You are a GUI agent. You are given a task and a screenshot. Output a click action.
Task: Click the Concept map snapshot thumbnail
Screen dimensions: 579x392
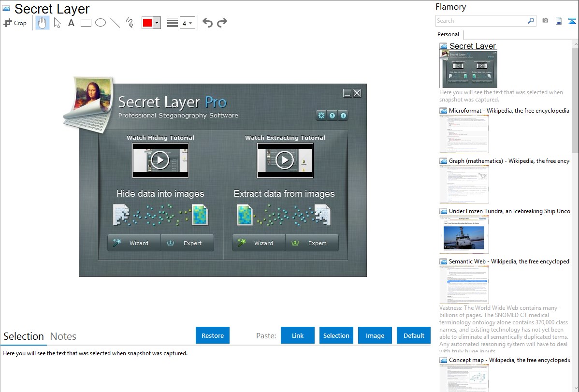(464, 378)
